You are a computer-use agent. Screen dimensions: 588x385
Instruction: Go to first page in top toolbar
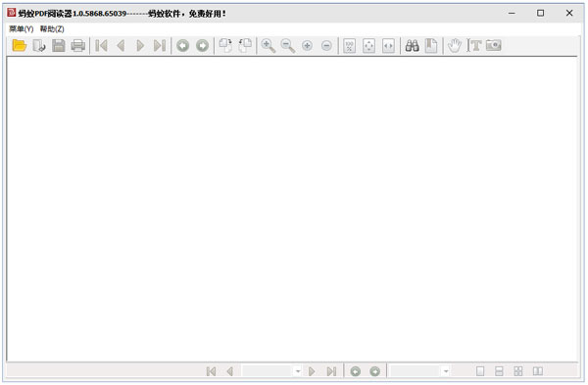point(101,46)
